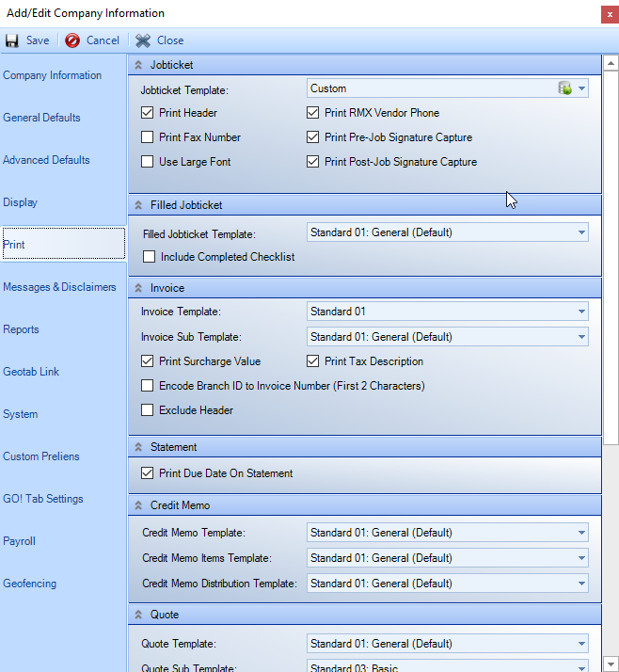The height and width of the screenshot is (672, 619).
Task: Collapse the Jobticket section chevron
Action: pos(139,65)
